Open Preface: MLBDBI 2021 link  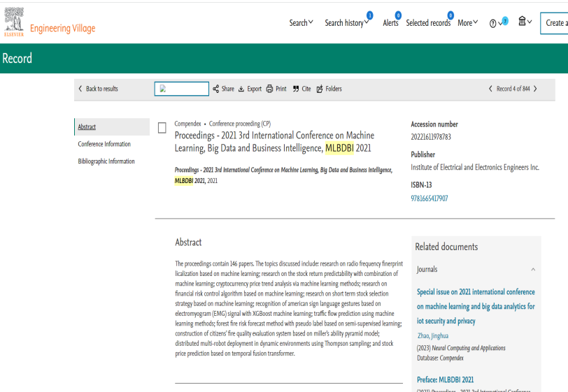(445, 379)
